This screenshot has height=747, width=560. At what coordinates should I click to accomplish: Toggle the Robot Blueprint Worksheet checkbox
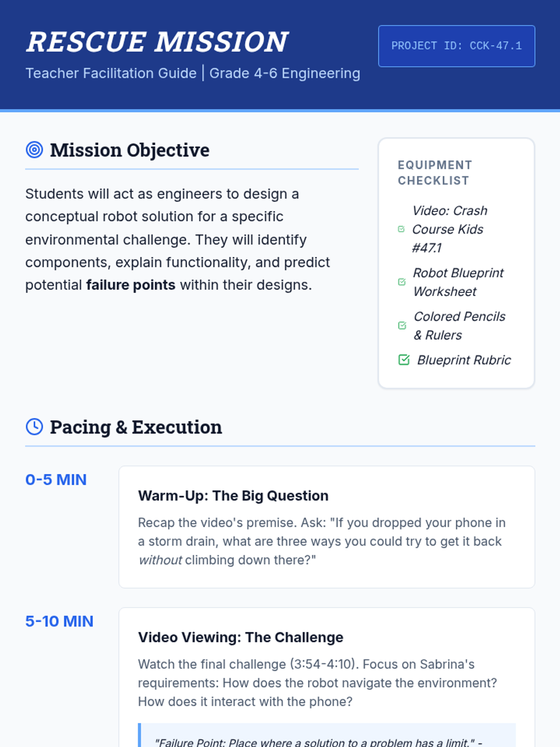click(x=402, y=282)
